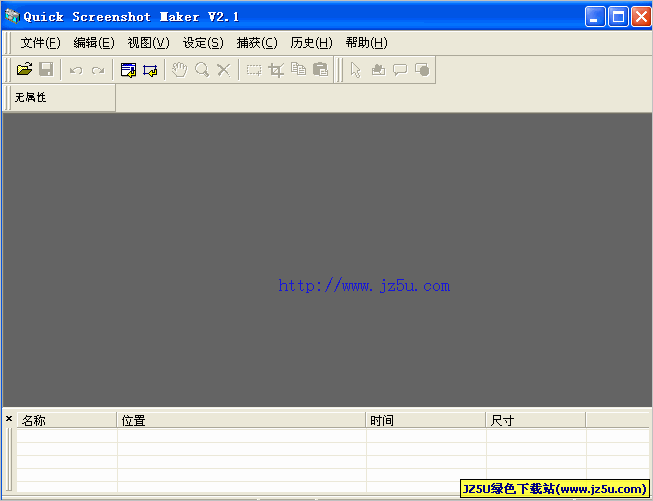Image resolution: width=653 pixels, height=501 pixels.
Task: Select the arrow pointer tool
Action: [x=355, y=70]
